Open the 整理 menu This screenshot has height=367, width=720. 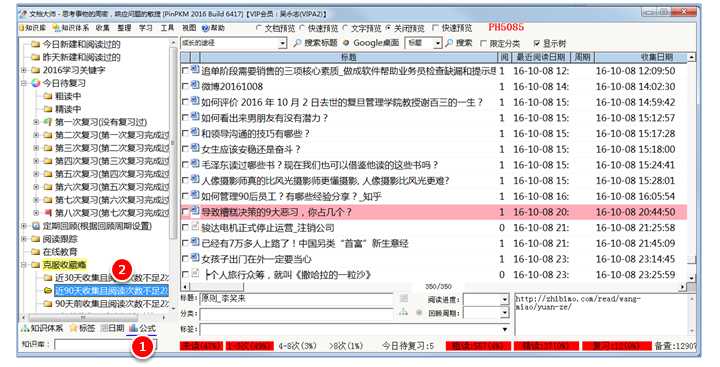[x=124, y=28]
